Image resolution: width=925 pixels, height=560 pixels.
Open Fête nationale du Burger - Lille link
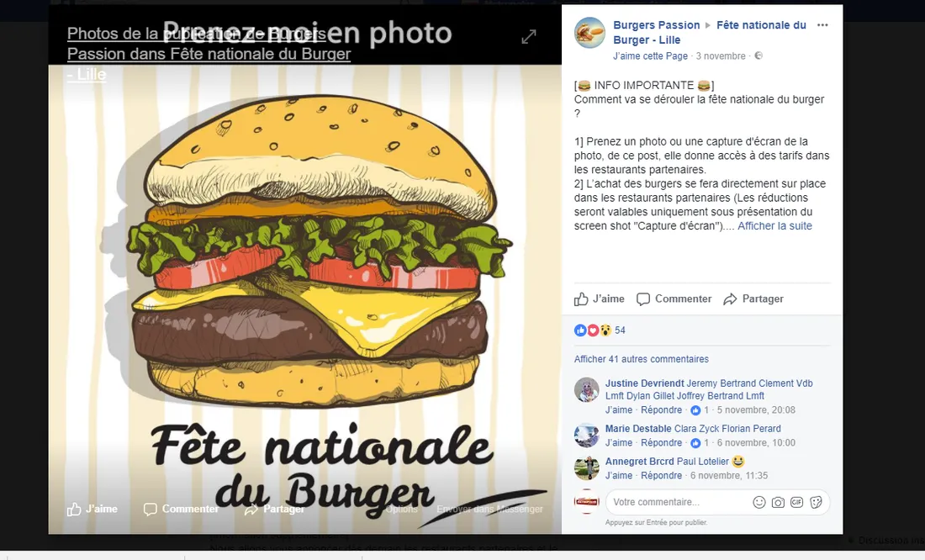click(710, 33)
